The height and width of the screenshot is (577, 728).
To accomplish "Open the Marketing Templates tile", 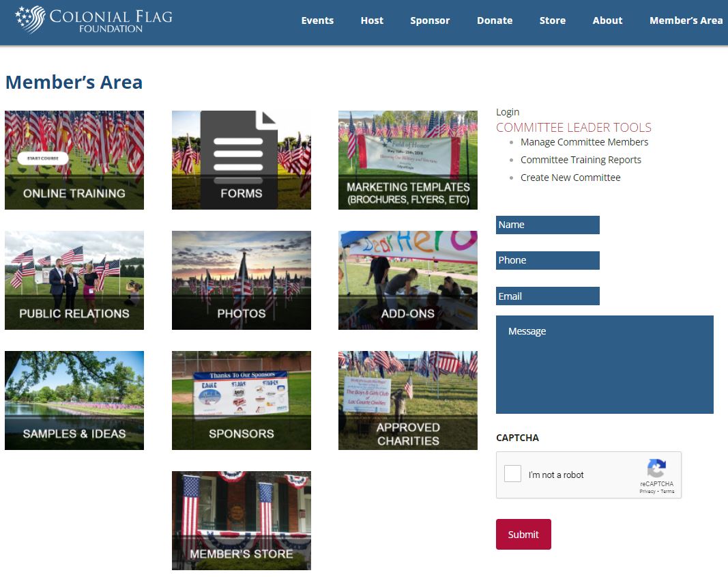I will [408, 160].
